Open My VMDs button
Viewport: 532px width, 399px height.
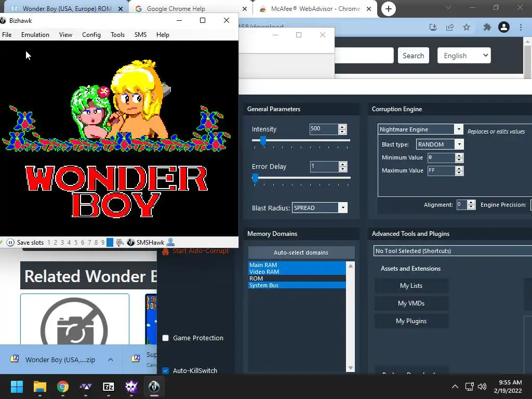pos(411,303)
